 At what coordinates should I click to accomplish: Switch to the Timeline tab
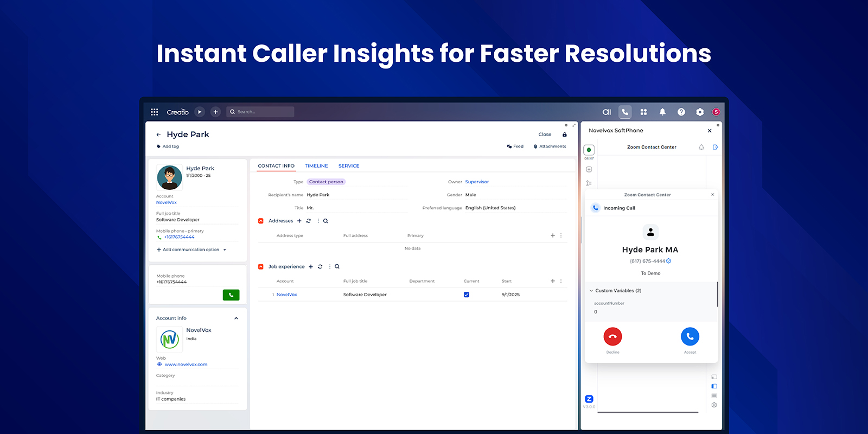point(316,166)
